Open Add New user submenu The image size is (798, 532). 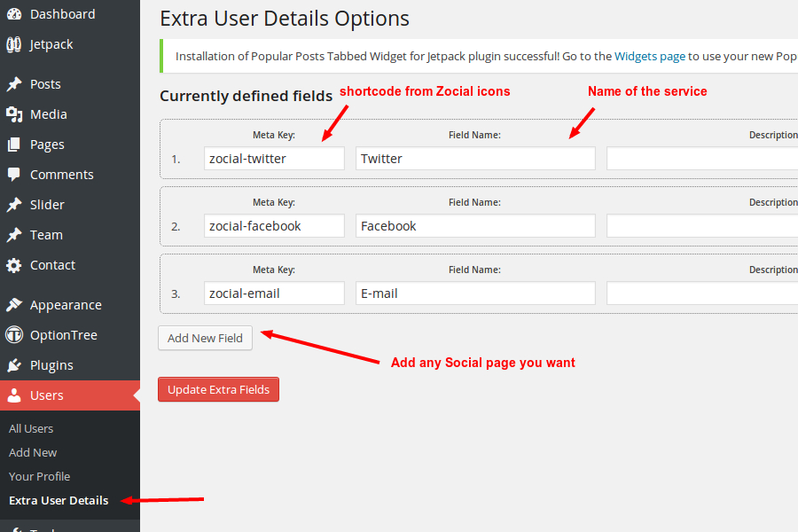(33, 452)
